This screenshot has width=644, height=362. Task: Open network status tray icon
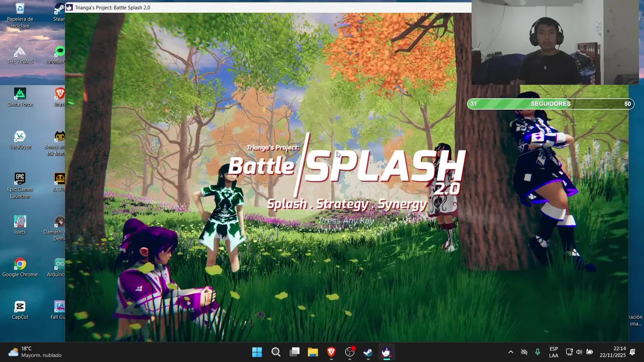569,352
